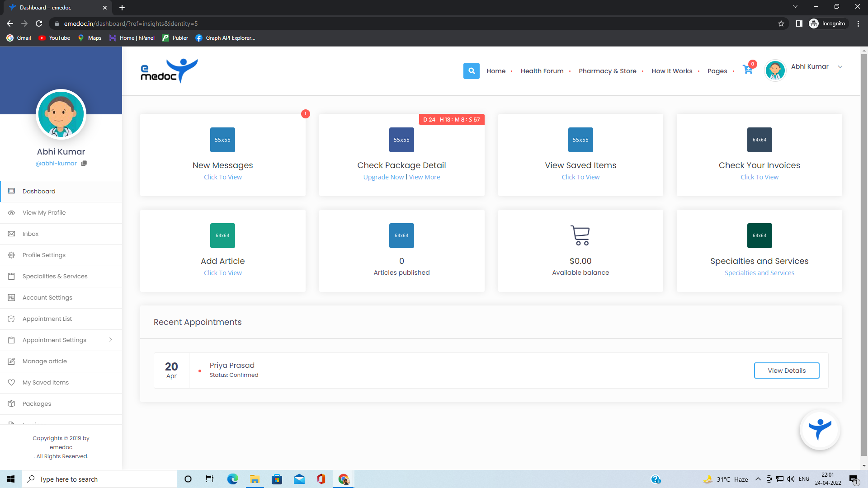Click the View Saved Items card icon

(580, 140)
